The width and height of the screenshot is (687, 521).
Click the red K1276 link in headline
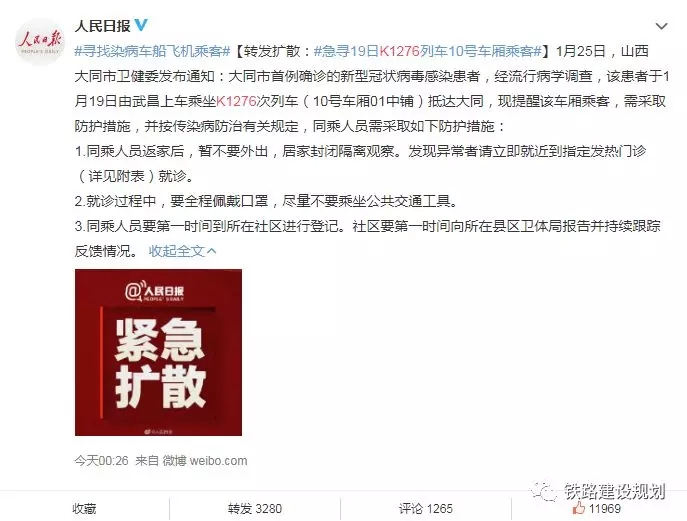pos(400,51)
